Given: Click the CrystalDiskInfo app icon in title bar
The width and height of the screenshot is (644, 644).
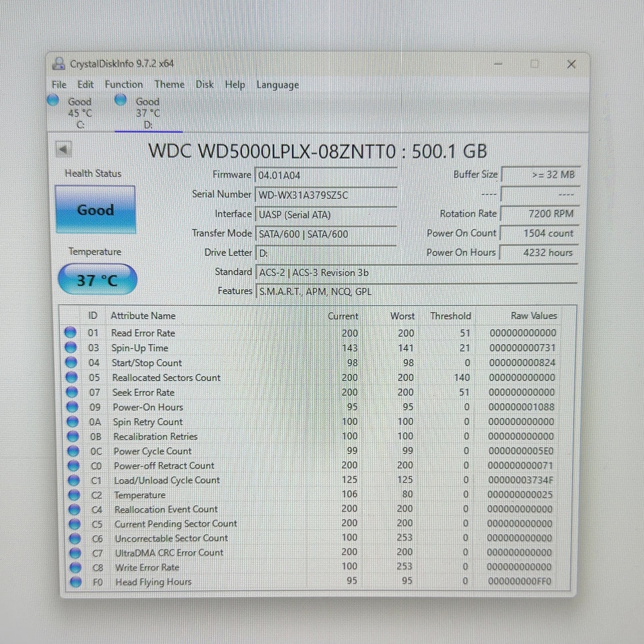Looking at the screenshot, I should pos(58,63).
